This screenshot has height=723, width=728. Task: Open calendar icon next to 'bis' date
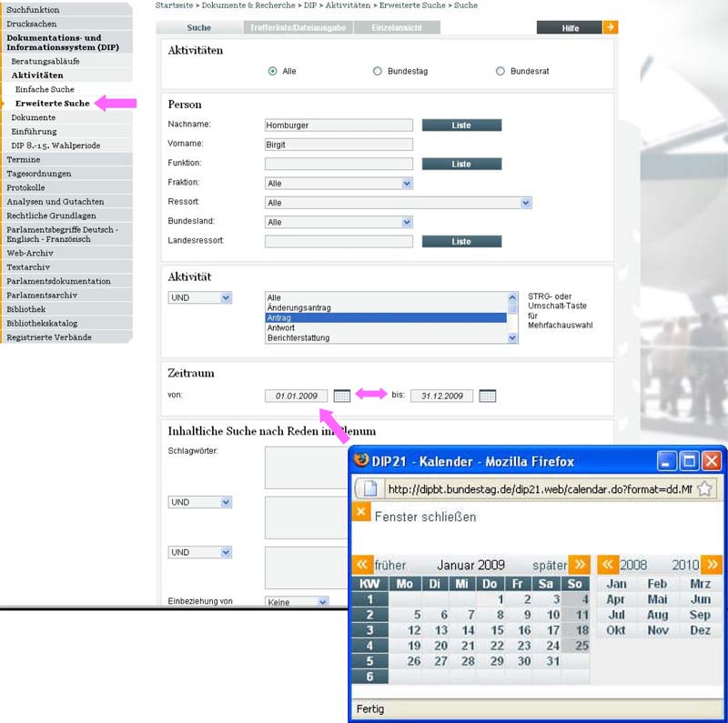click(x=487, y=396)
